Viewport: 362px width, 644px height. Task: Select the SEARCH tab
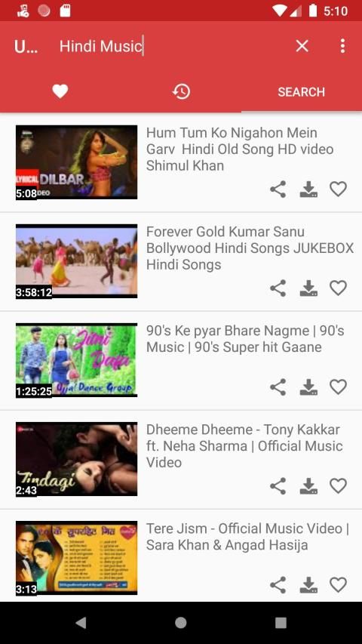(x=301, y=91)
